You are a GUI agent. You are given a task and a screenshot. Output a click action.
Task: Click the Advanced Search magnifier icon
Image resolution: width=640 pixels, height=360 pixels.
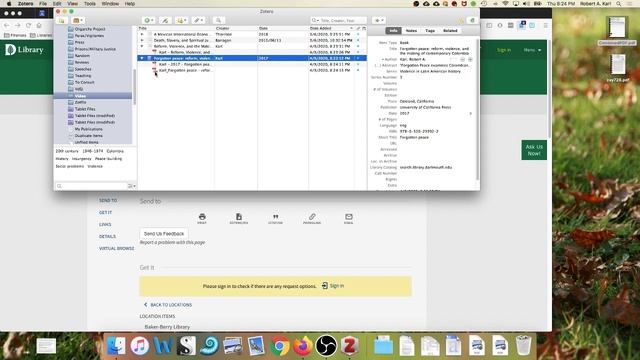[x=218, y=20]
